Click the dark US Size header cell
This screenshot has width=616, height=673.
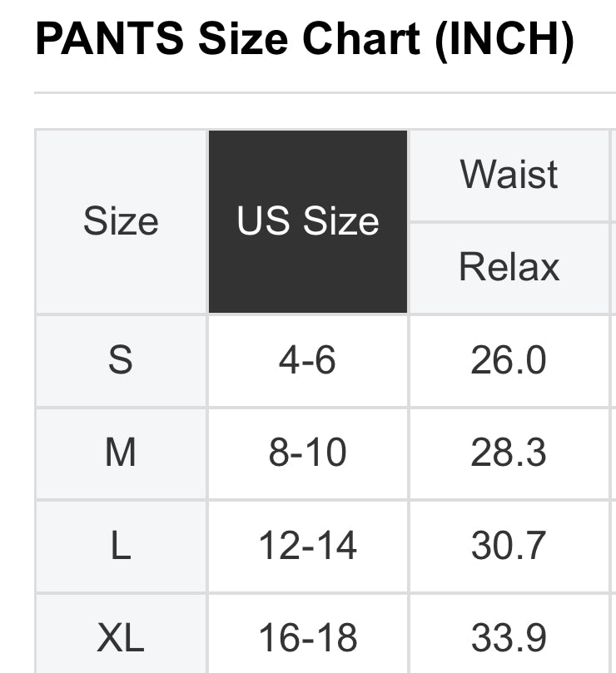(308, 221)
